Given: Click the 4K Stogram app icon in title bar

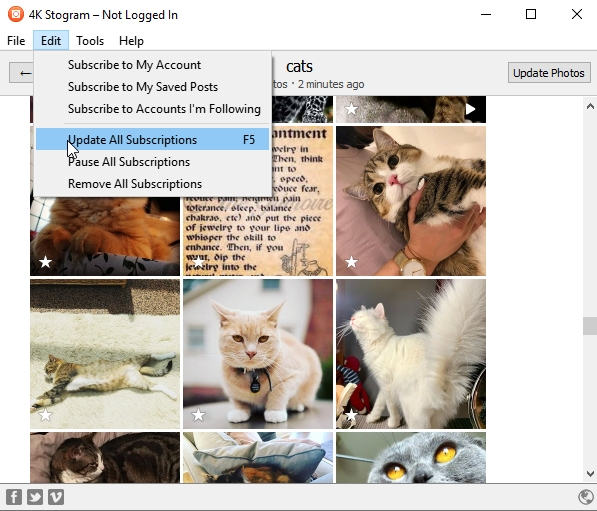Looking at the screenshot, I should click(x=16, y=14).
